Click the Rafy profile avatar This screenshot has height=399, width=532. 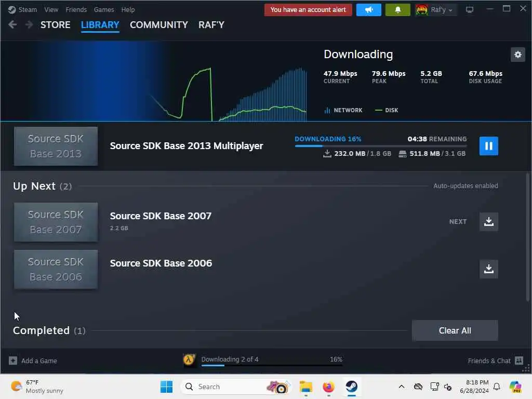tap(422, 10)
